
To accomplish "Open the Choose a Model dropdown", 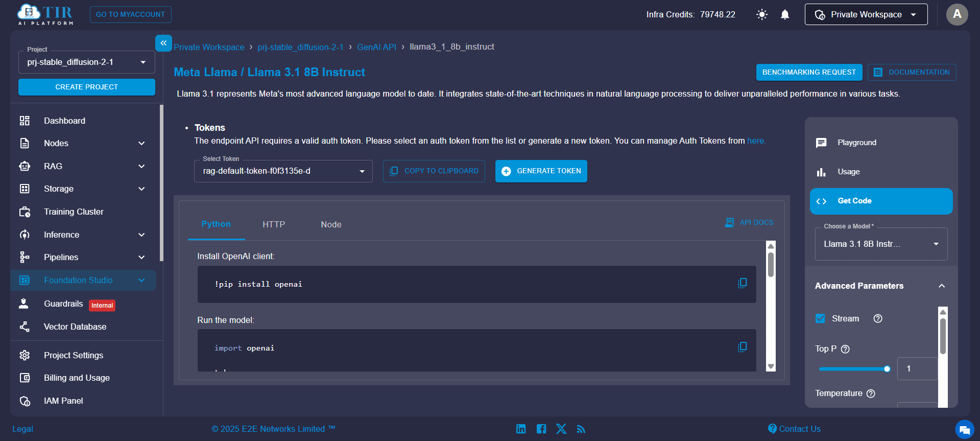I will [x=881, y=244].
